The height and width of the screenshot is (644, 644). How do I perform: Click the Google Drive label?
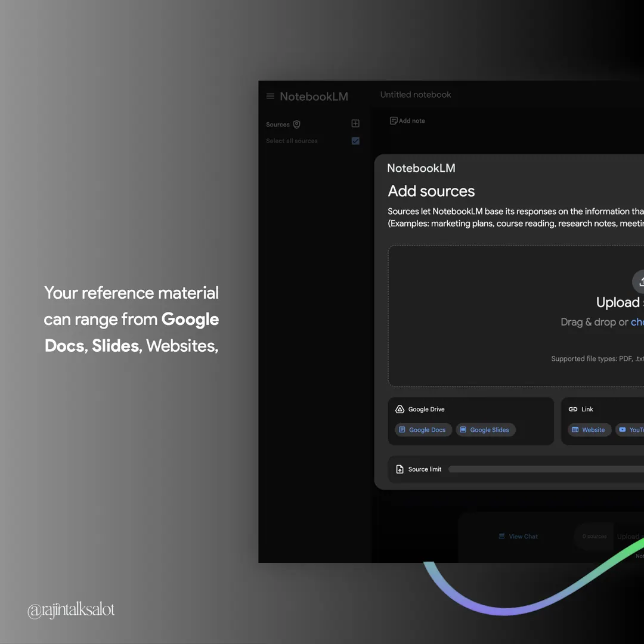click(426, 409)
